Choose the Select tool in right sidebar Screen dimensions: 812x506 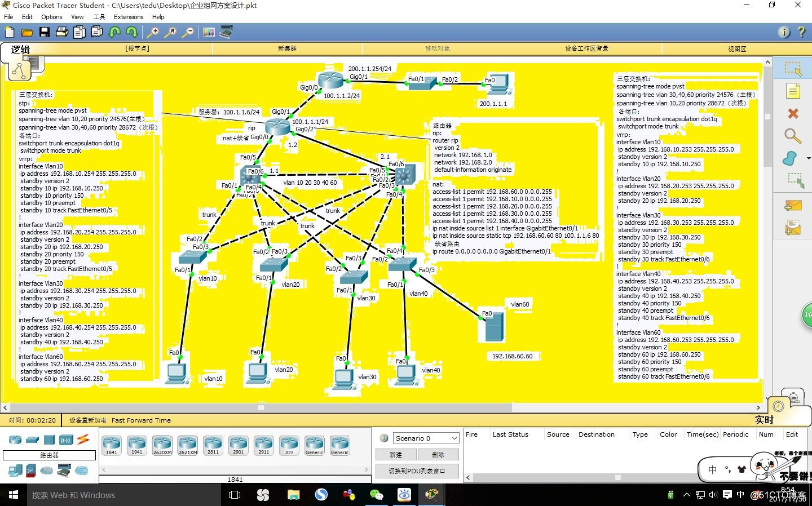point(793,69)
